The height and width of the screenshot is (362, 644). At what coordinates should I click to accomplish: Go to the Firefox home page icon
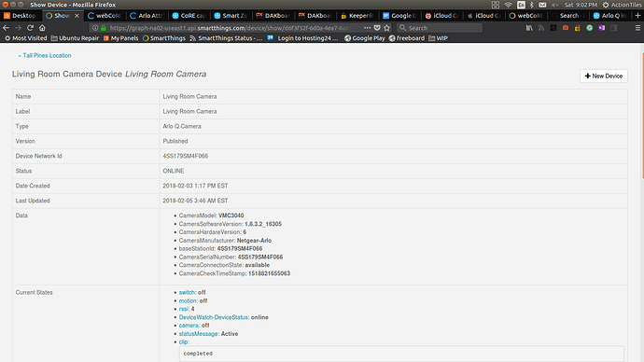42,28
